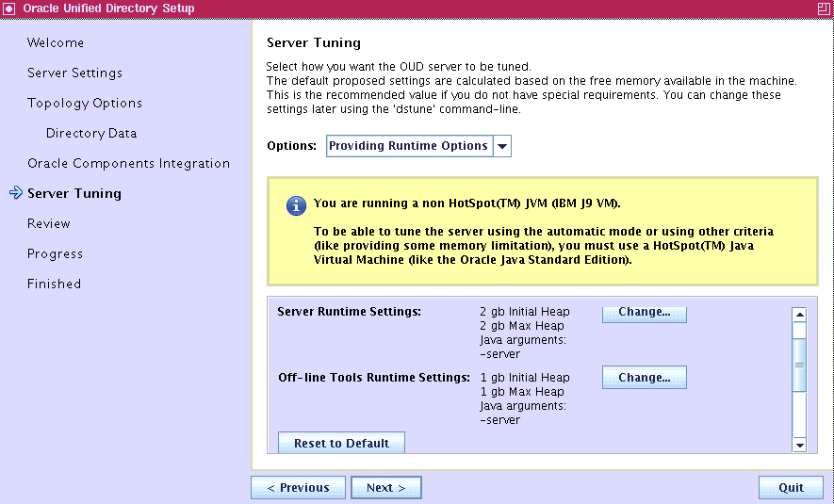Click the 'Options:' label

pos(291,146)
